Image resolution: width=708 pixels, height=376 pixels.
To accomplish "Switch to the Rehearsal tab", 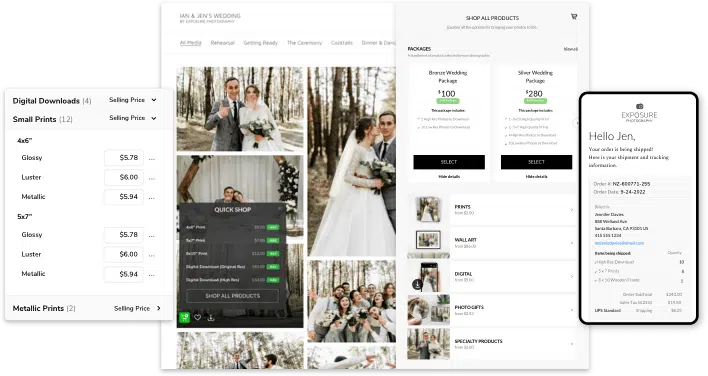I will [x=223, y=43].
